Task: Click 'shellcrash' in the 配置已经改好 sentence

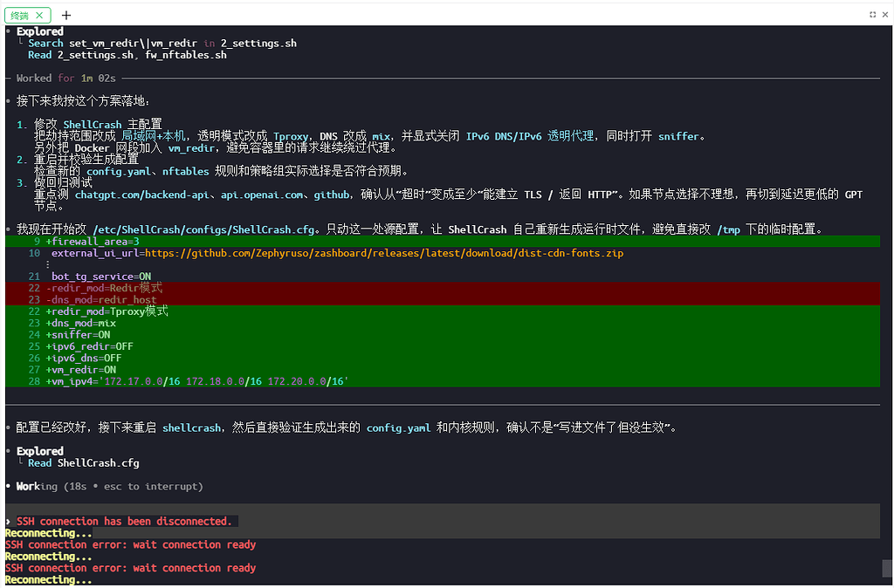Action: click(191, 427)
